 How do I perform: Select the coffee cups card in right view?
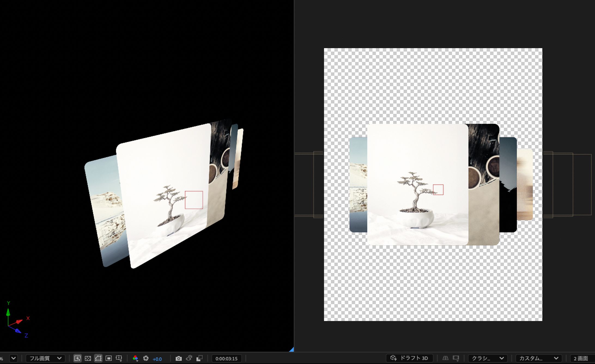pyautogui.click(x=484, y=184)
